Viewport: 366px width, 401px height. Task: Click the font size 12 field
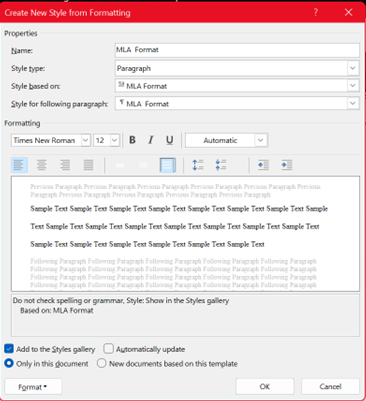(x=102, y=140)
